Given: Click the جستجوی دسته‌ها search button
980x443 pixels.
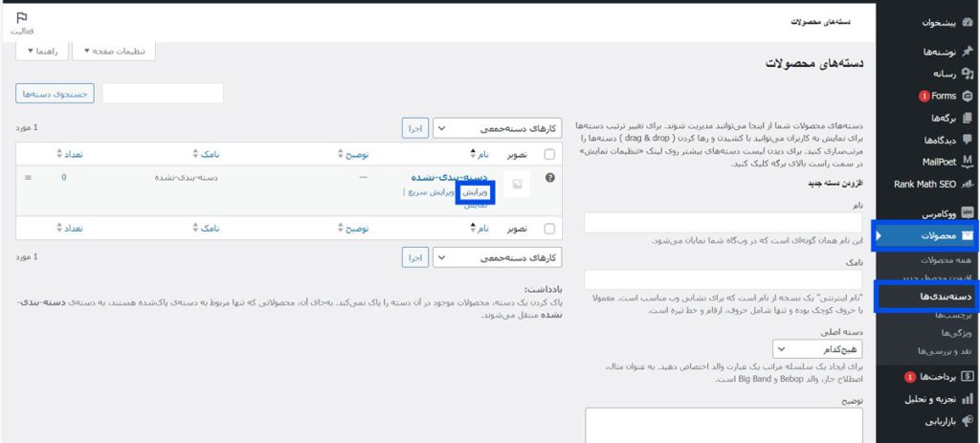Looking at the screenshot, I should [55, 94].
